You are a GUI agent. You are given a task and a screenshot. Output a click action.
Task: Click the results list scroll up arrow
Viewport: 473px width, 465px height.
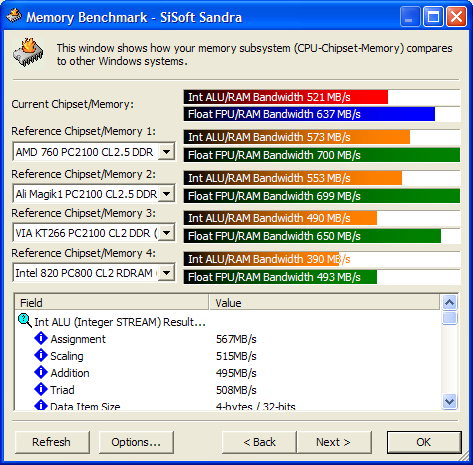[x=449, y=303]
